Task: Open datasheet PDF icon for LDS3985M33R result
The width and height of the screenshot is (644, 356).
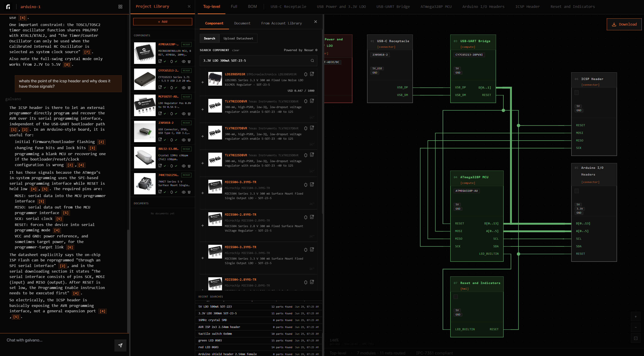Action: (312, 74)
